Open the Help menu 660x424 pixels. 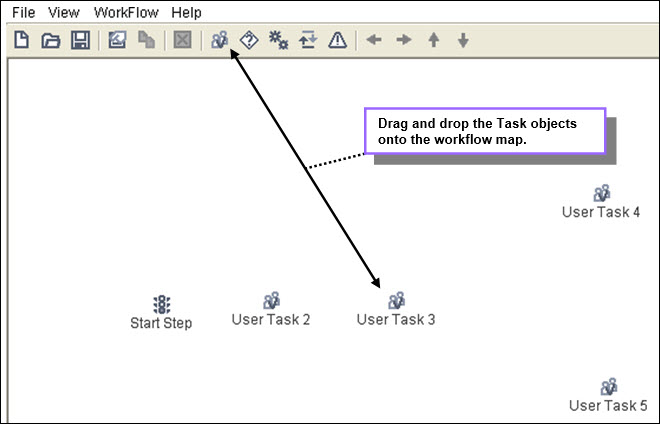(x=186, y=13)
